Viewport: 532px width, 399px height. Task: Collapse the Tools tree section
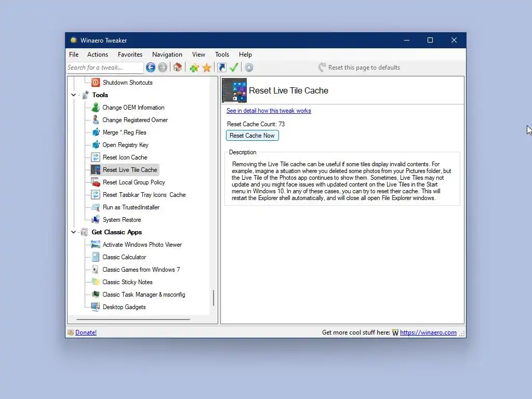pyautogui.click(x=74, y=95)
